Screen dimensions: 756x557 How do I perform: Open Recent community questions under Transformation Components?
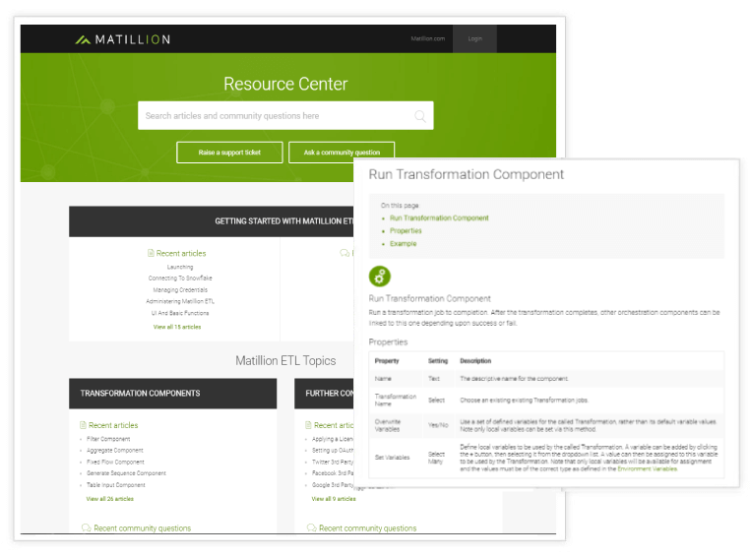[x=142, y=528]
